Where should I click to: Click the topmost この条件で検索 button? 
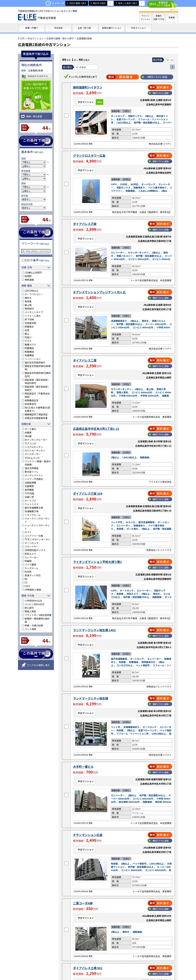tap(36, 141)
